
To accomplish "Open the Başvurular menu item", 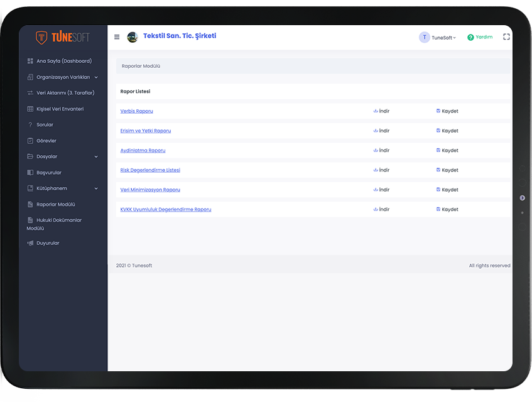I will pyautogui.click(x=49, y=172).
